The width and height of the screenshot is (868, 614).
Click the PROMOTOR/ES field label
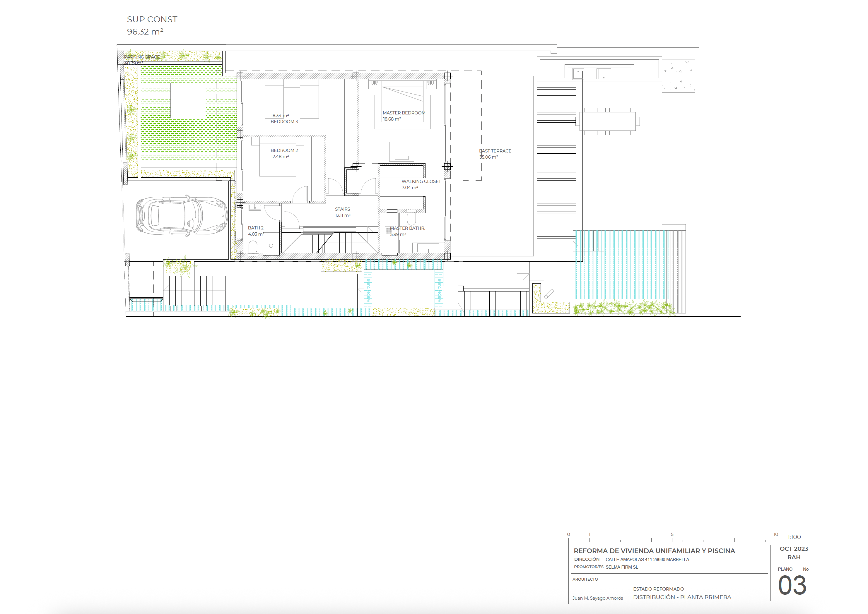(x=589, y=567)
